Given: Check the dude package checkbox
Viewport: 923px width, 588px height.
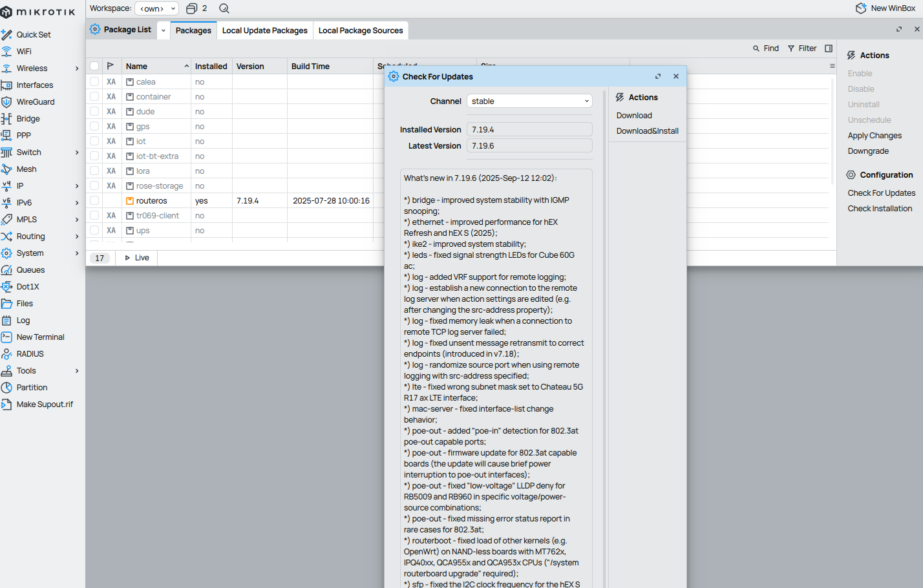Looking at the screenshot, I should [94, 112].
